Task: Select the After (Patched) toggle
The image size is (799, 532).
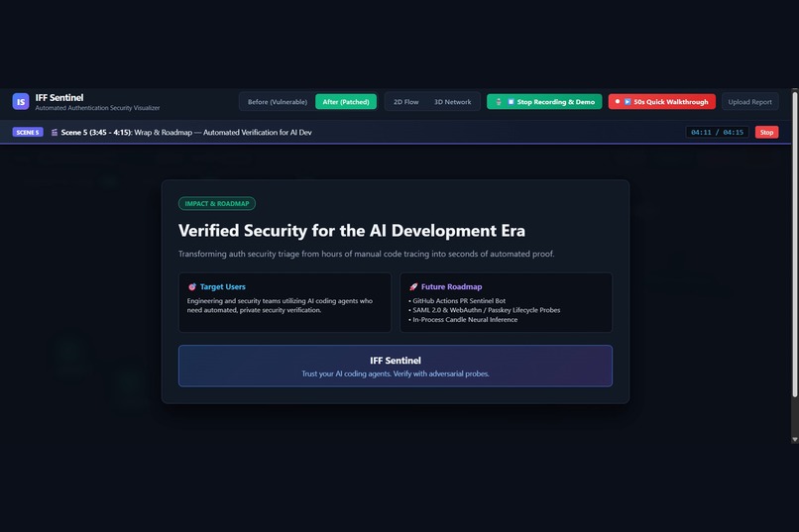Action: tap(346, 102)
